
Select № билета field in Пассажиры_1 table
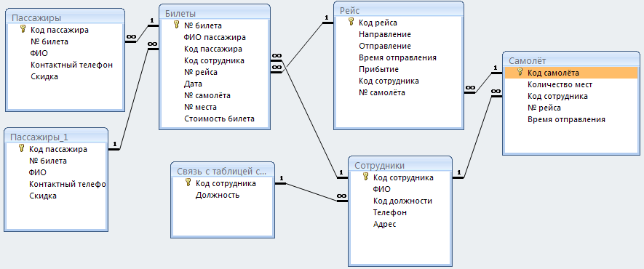(48, 161)
